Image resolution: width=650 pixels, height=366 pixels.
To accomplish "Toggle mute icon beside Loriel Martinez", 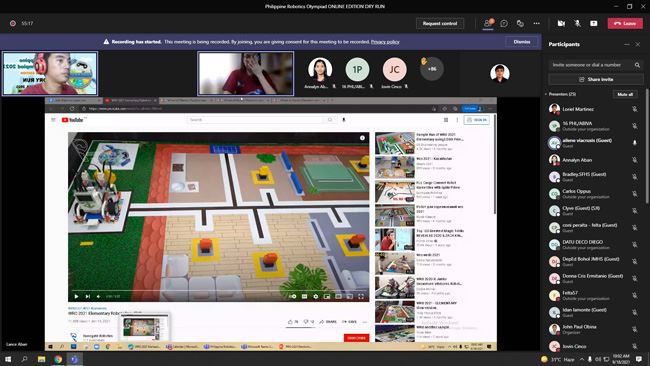I will tap(635, 109).
